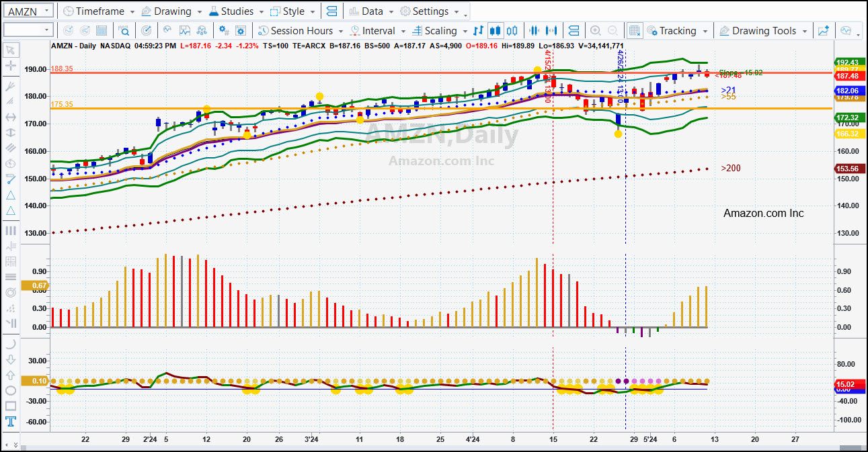This screenshot has height=452, width=868.
Task: Click the 4/15 red vertical date marker
Action: pos(549,75)
